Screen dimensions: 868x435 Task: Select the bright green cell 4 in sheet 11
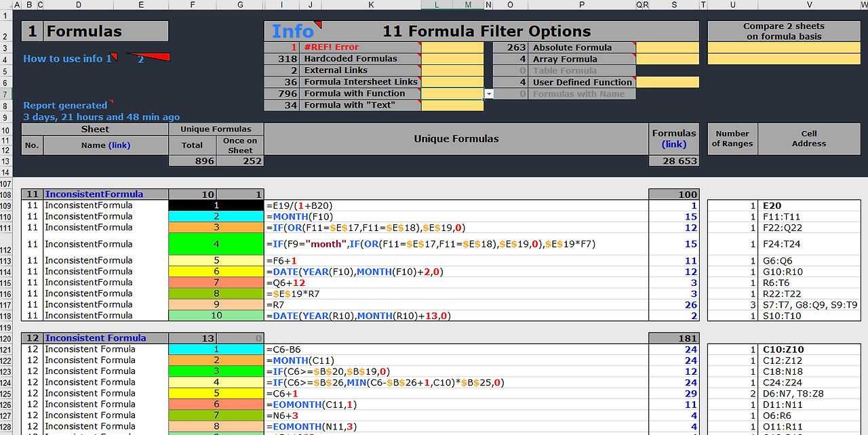216,244
